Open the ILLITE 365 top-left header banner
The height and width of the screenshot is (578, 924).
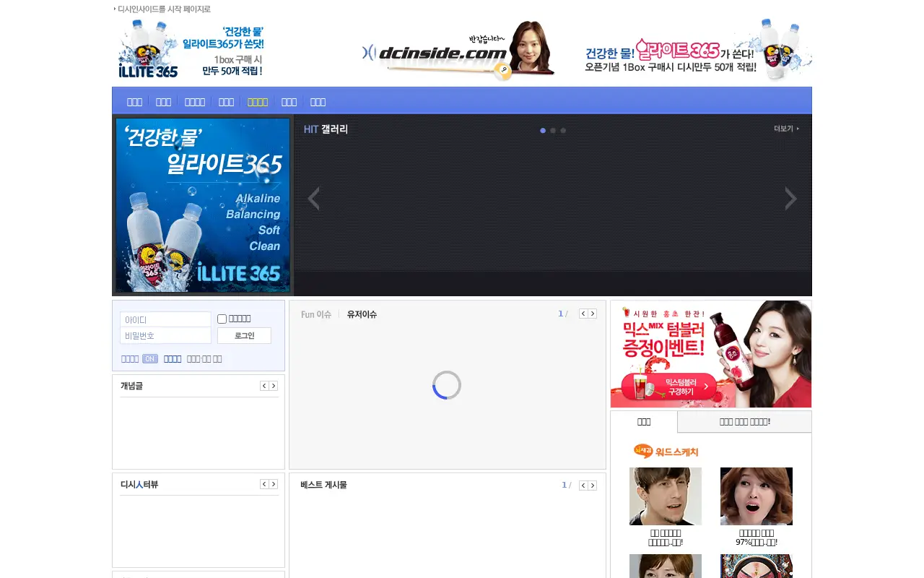191,48
